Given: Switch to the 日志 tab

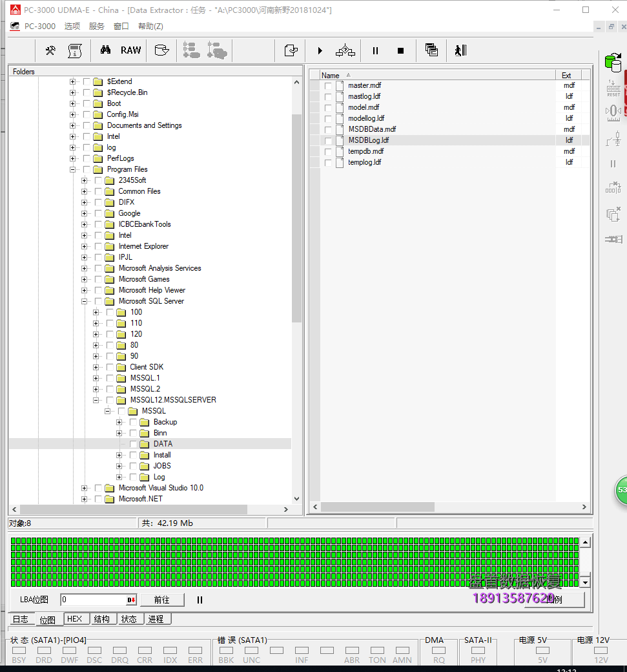Looking at the screenshot, I should coord(20,619).
